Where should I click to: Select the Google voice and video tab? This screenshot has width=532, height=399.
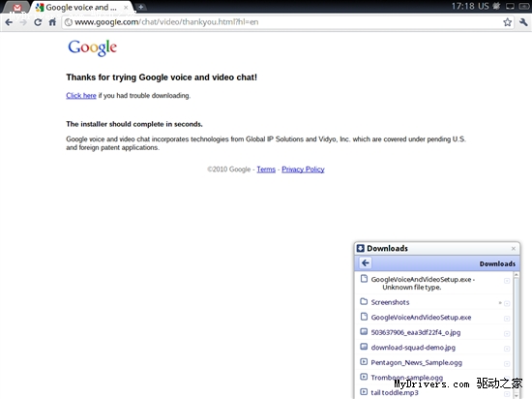[80, 7]
